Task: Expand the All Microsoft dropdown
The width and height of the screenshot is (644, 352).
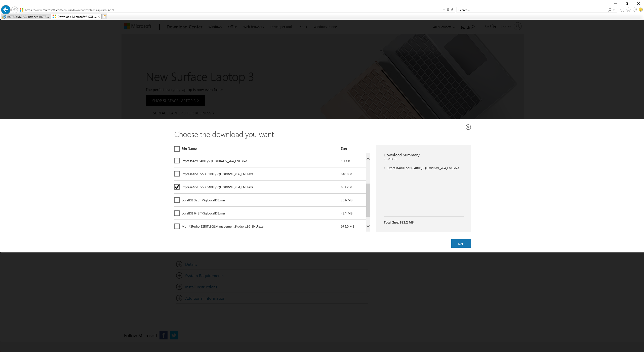Action: 444,27
